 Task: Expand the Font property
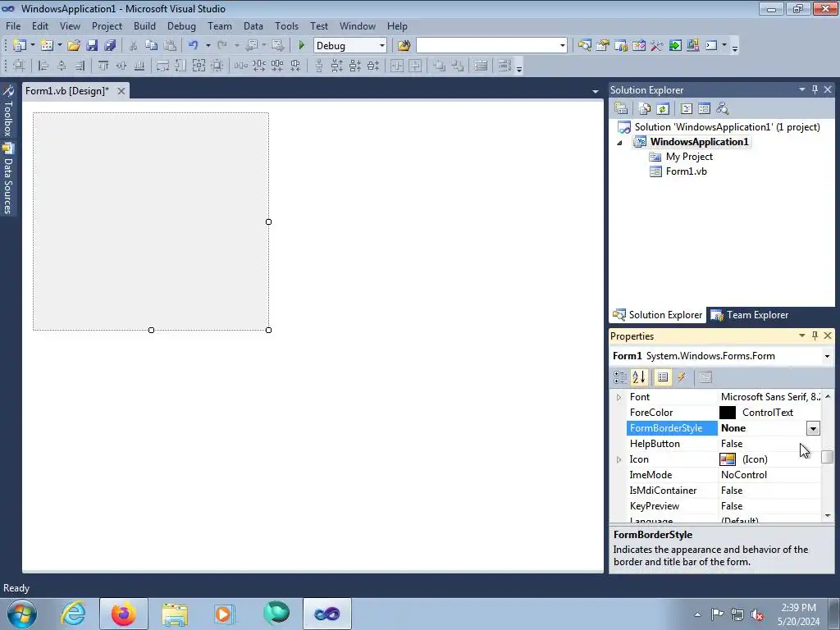[619, 397]
